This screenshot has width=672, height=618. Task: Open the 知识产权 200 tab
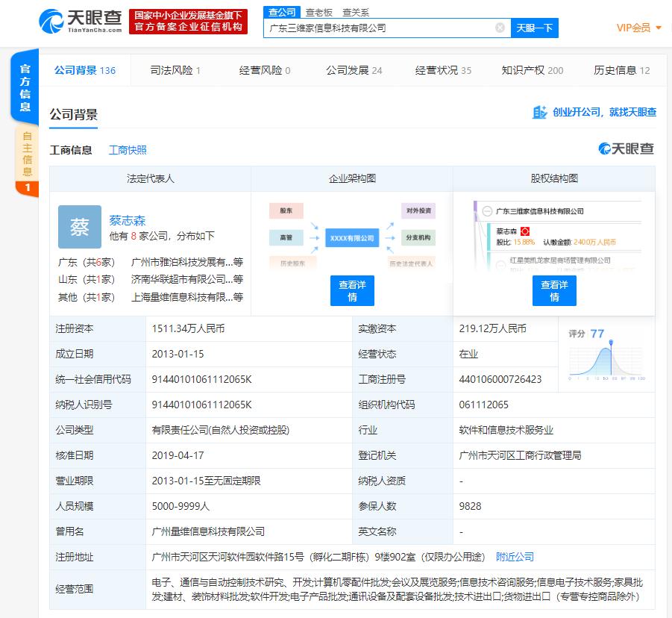[533, 70]
